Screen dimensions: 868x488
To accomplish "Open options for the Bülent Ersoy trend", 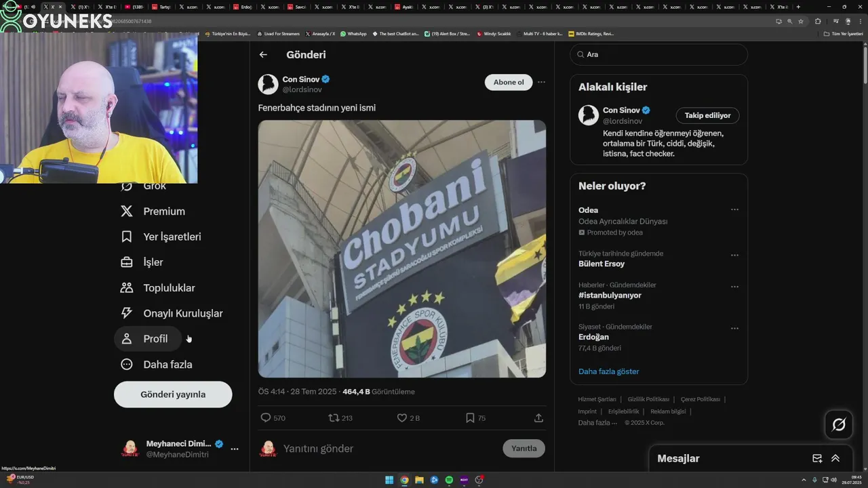I will [734, 256].
